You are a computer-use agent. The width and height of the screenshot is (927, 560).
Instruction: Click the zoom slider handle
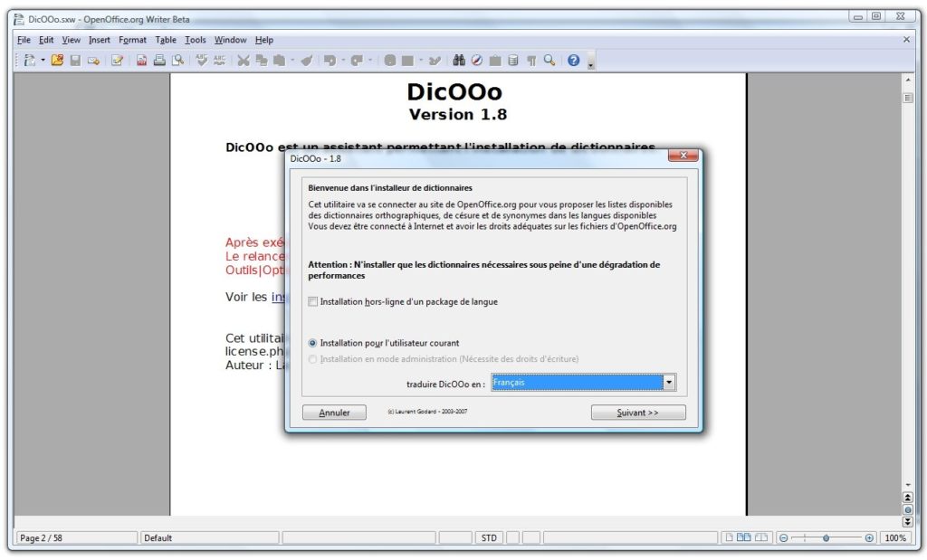pyautogui.click(x=826, y=538)
